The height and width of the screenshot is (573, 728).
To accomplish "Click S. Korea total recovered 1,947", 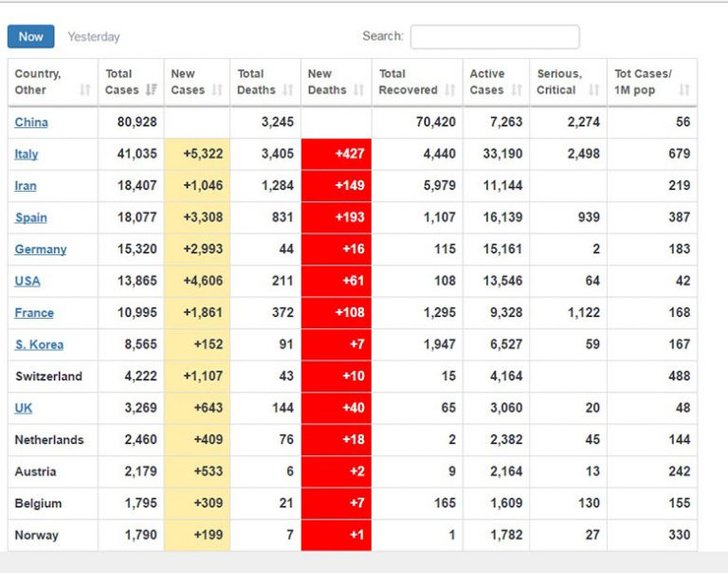I will pos(440,345).
